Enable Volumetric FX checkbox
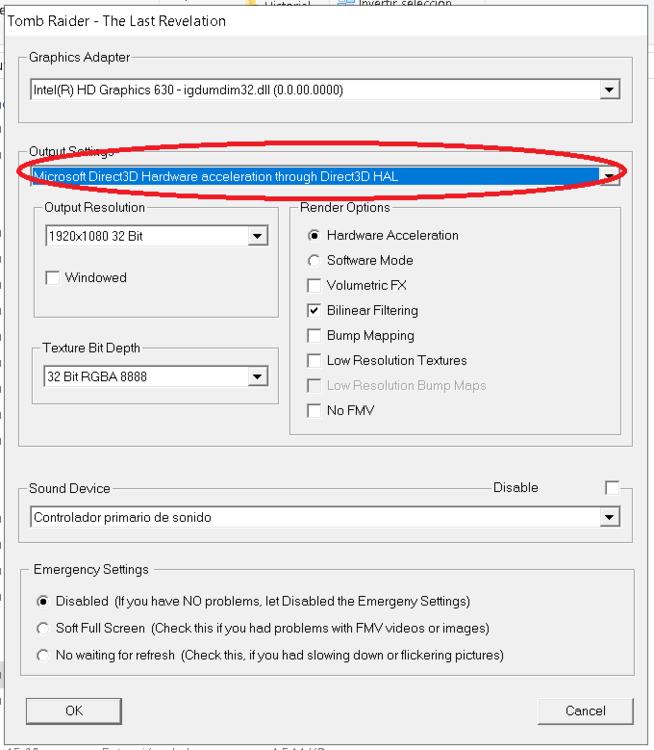The width and height of the screenshot is (654, 750). click(x=314, y=286)
